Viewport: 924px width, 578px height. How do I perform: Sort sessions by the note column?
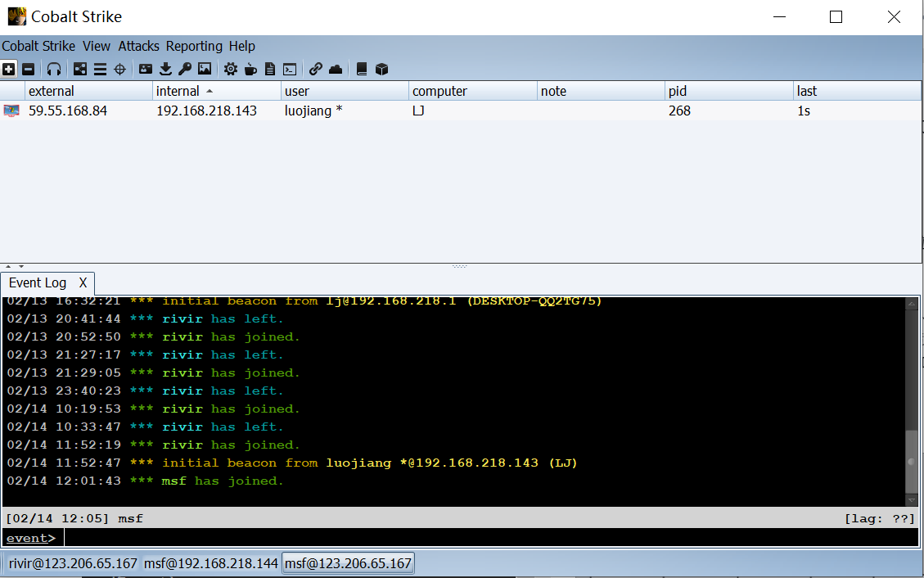601,91
